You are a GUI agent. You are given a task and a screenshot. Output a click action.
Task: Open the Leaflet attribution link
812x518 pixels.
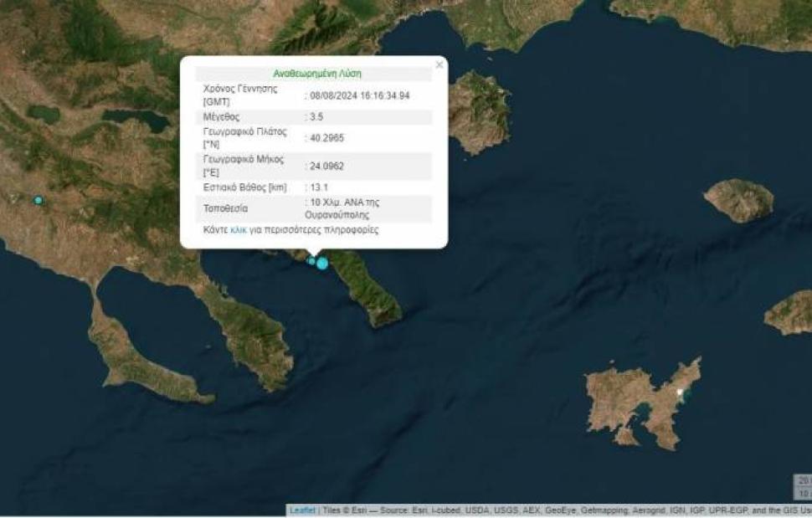(x=302, y=510)
